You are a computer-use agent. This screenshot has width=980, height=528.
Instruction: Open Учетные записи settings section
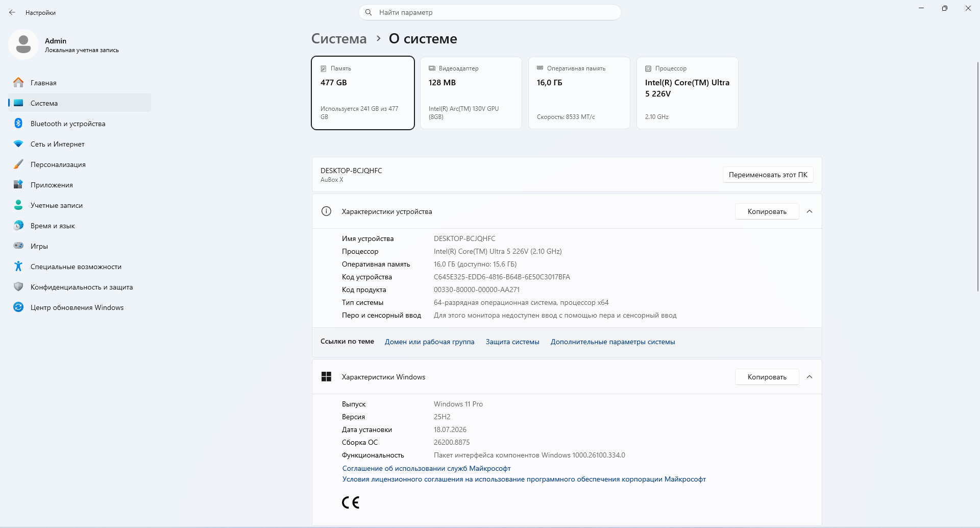point(80,205)
